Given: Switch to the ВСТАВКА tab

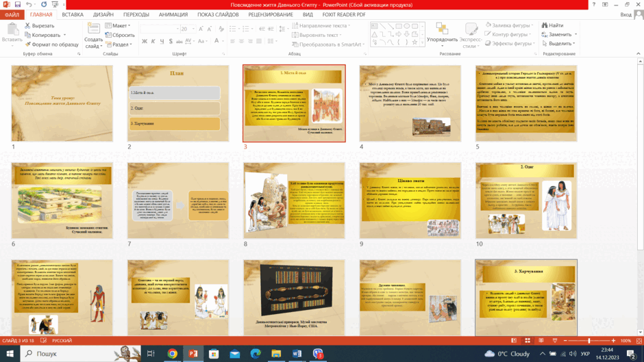Looking at the screenshot, I should [73, 14].
